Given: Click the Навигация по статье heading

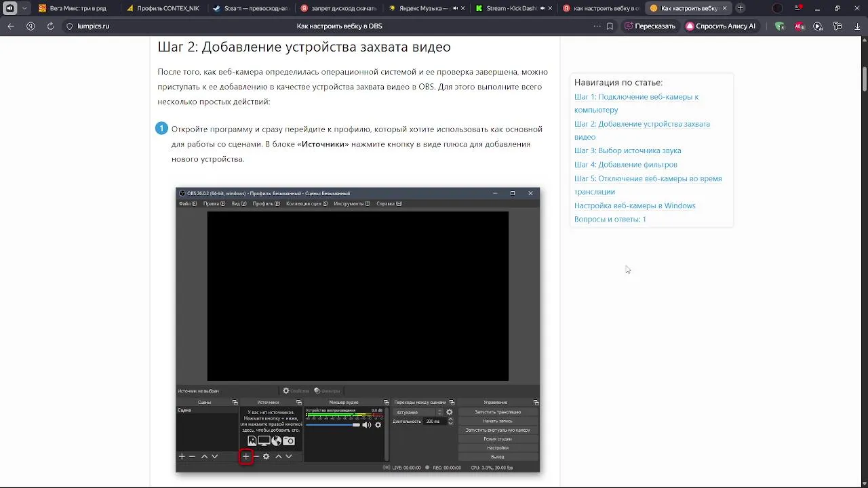Looking at the screenshot, I should (x=618, y=82).
